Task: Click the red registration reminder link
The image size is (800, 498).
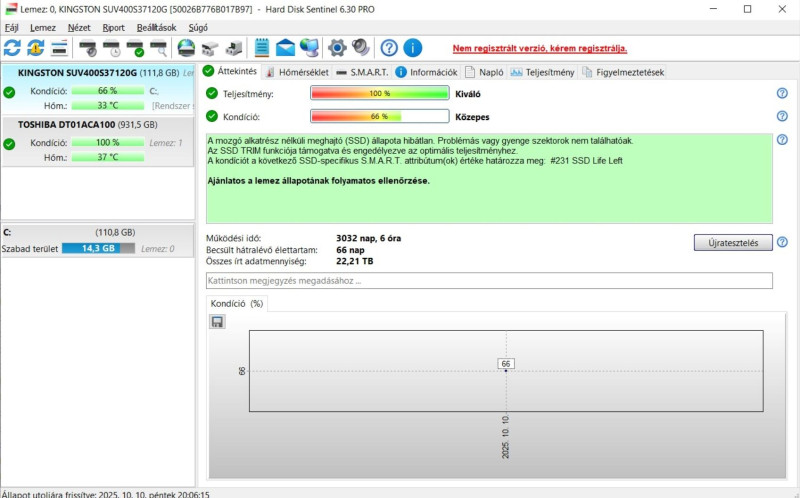Action: coord(540,48)
